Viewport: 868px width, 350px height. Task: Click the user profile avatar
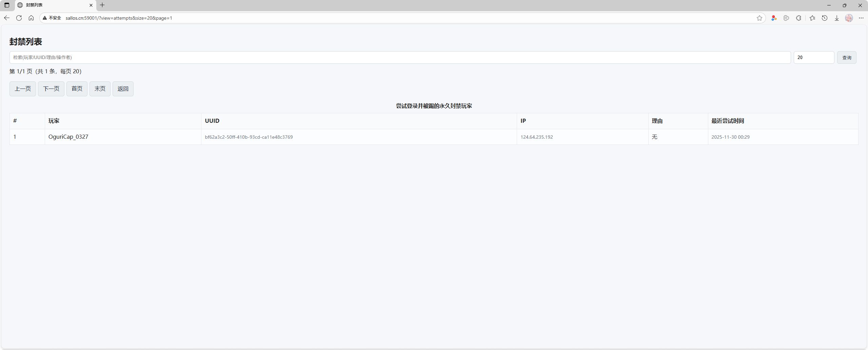(849, 18)
